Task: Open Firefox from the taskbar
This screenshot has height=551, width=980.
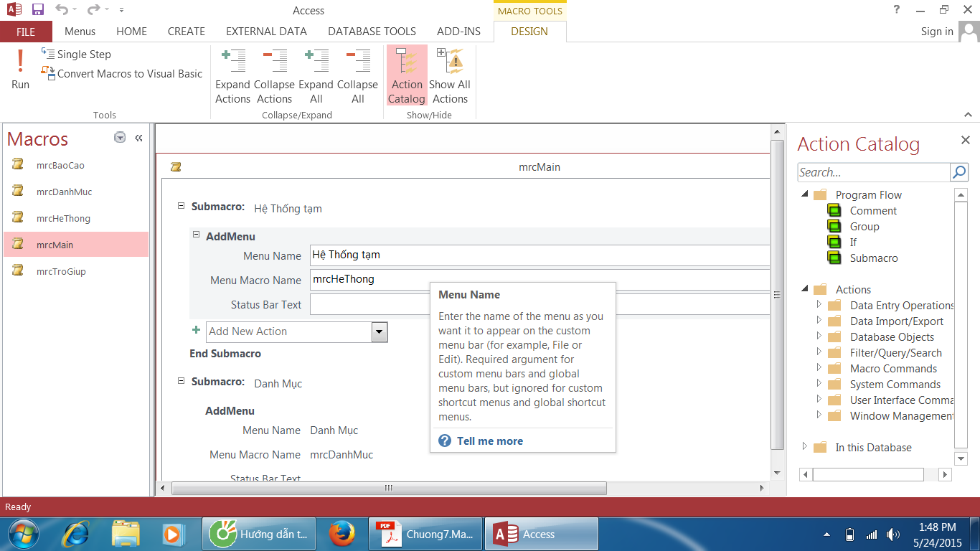Action: tap(342, 534)
